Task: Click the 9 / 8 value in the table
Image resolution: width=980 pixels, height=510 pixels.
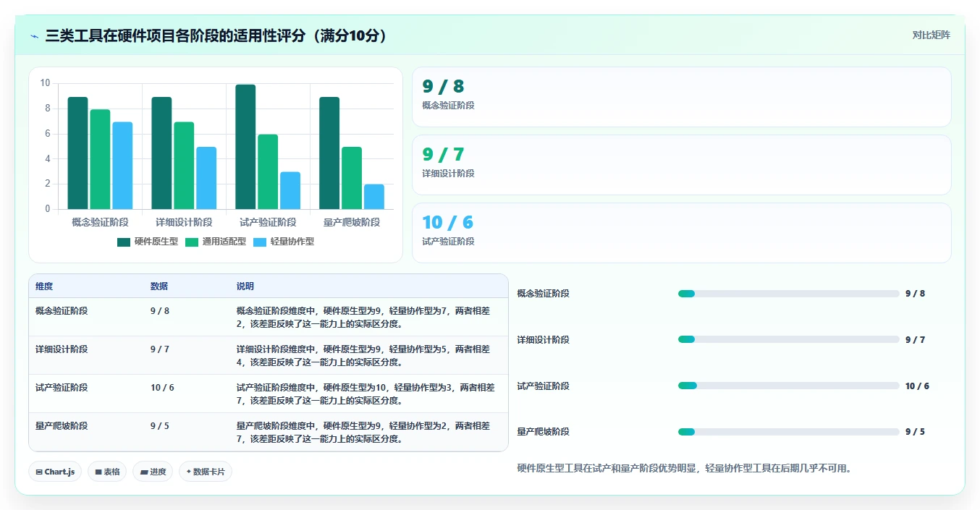Action: coord(160,311)
